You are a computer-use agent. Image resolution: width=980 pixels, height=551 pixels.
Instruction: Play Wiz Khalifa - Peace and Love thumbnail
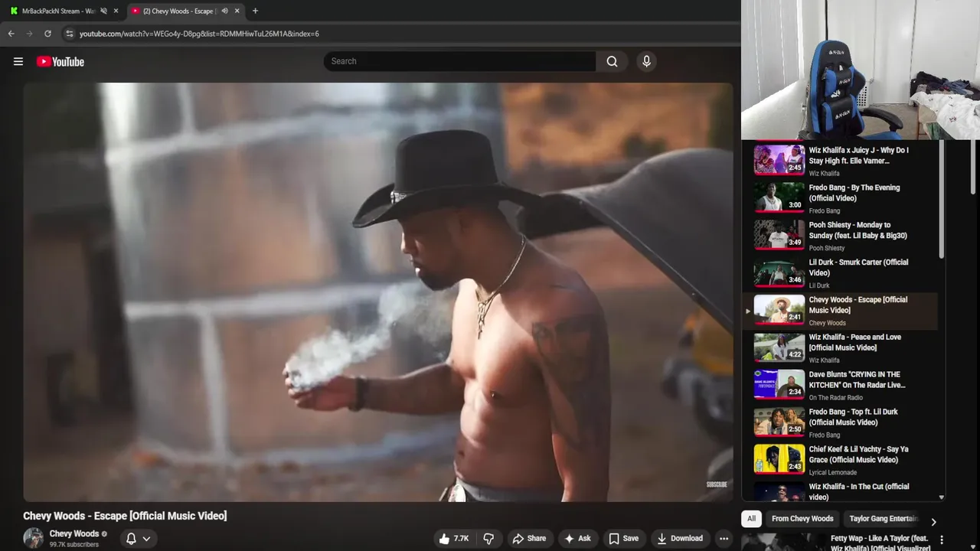[779, 347]
